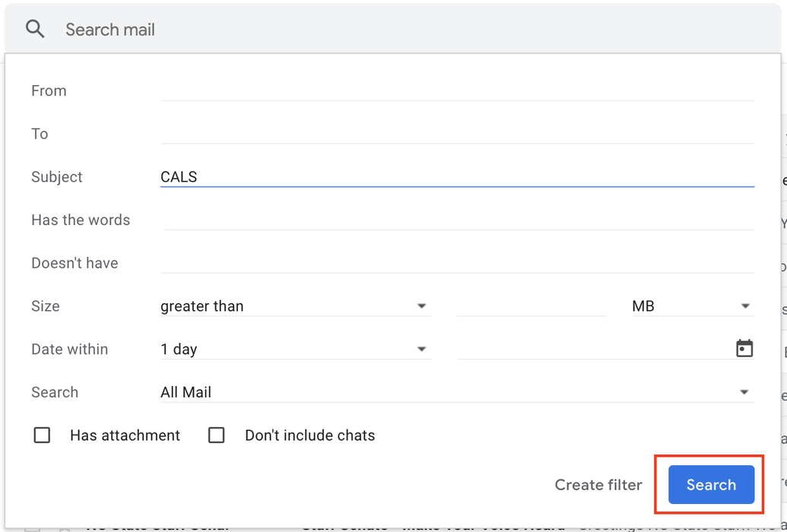Click the 'Has attachment' label text
787x532 pixels.
tap(125, 435)
